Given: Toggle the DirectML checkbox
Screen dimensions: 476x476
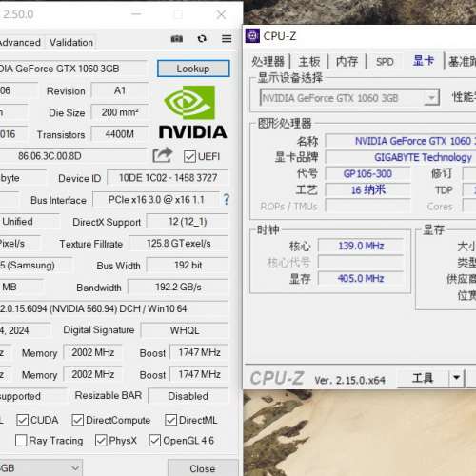Looking at the screenshot, I should (170, 420).
